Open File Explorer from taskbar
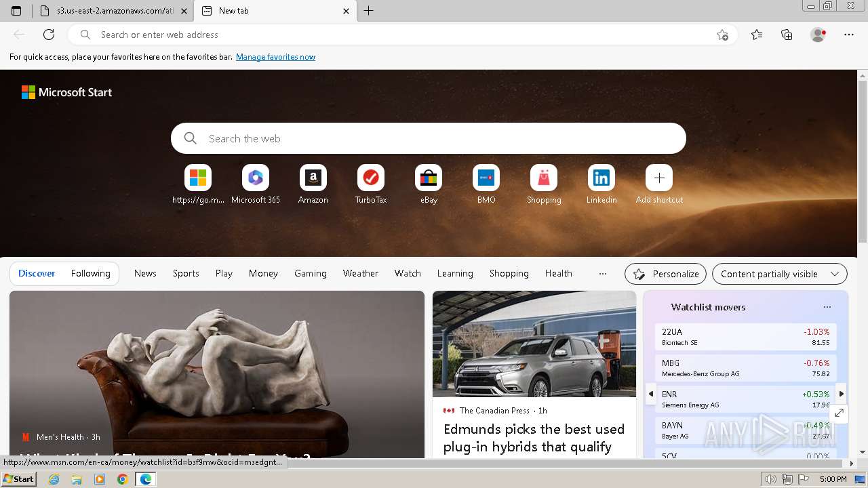868x488 pixels. [77, 479]
